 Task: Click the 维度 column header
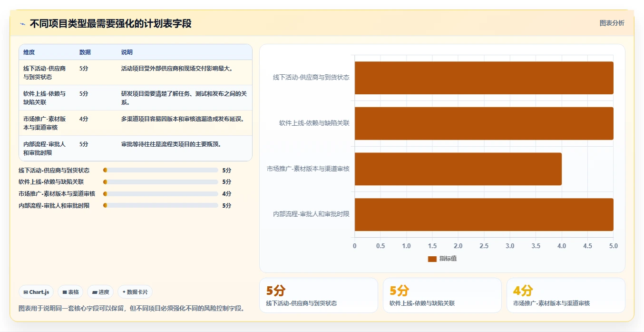29,52
